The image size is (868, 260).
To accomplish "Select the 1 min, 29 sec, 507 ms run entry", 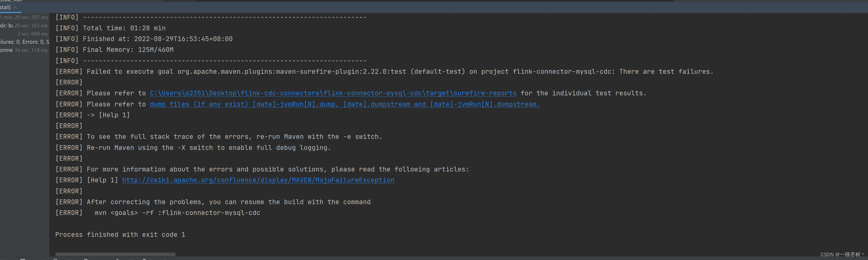I will tap(24, 17).
